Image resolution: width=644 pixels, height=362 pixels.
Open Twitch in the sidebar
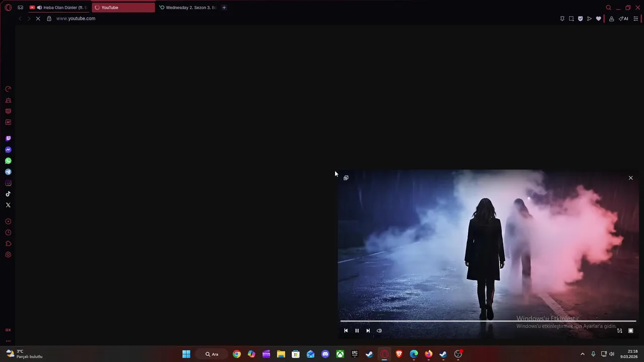pyautogui.click(x=8, y=138)
